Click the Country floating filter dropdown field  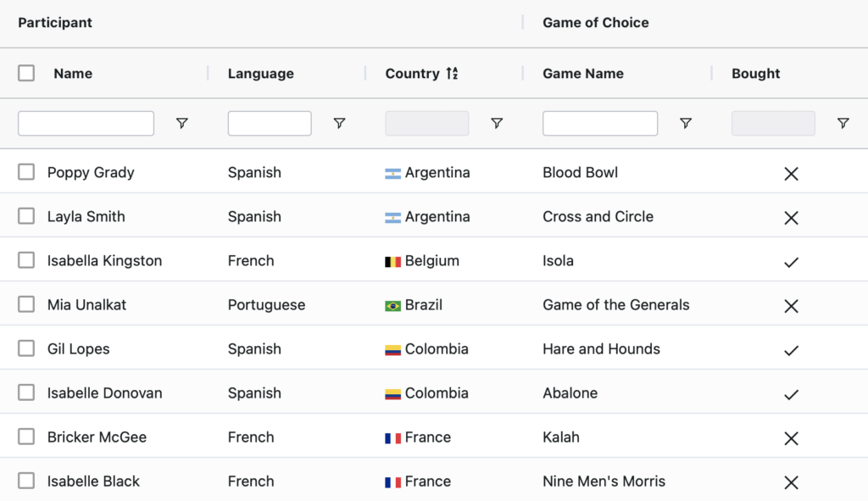426,124
